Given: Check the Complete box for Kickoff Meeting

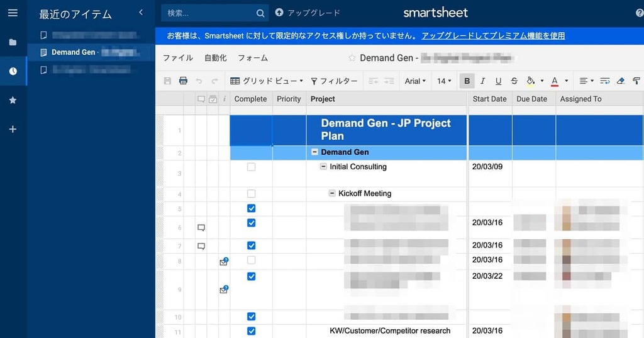Looking at the screenshot, I should (252, 194).
